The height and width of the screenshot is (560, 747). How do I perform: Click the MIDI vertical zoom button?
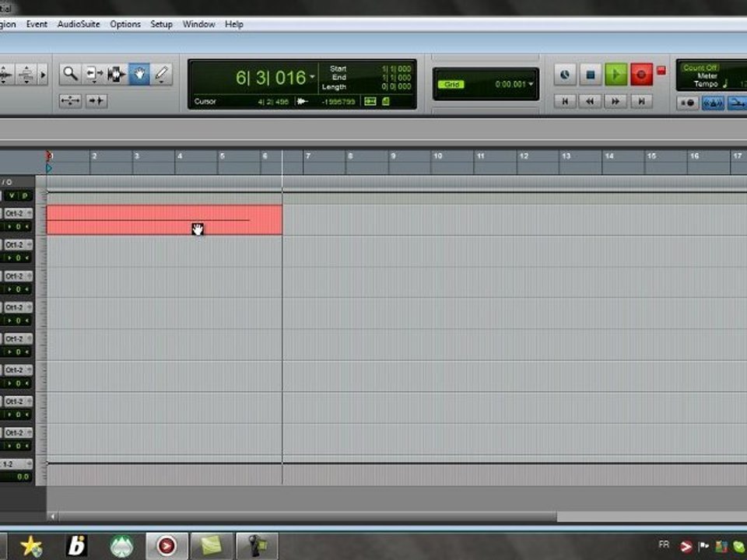[x=26, y=75]
